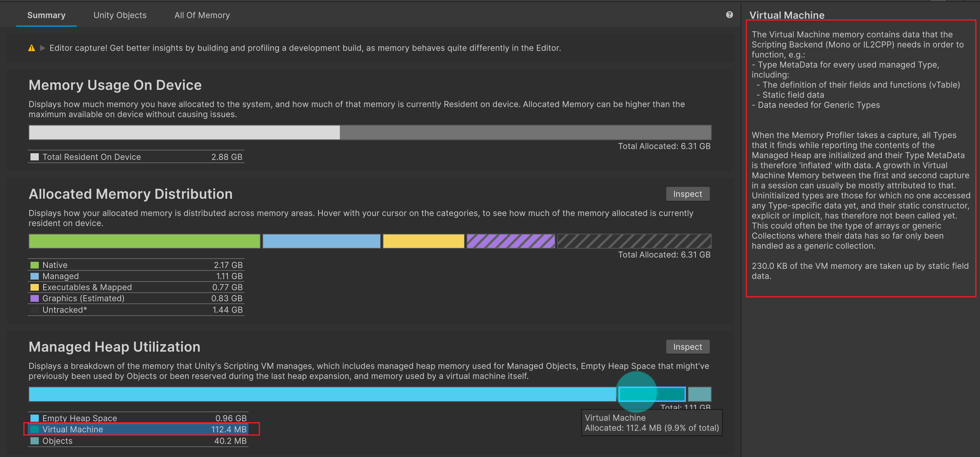Click the yellow warning triangle icon
The image size is (980, 457).
pyautogui.click(x=32, y=48)
